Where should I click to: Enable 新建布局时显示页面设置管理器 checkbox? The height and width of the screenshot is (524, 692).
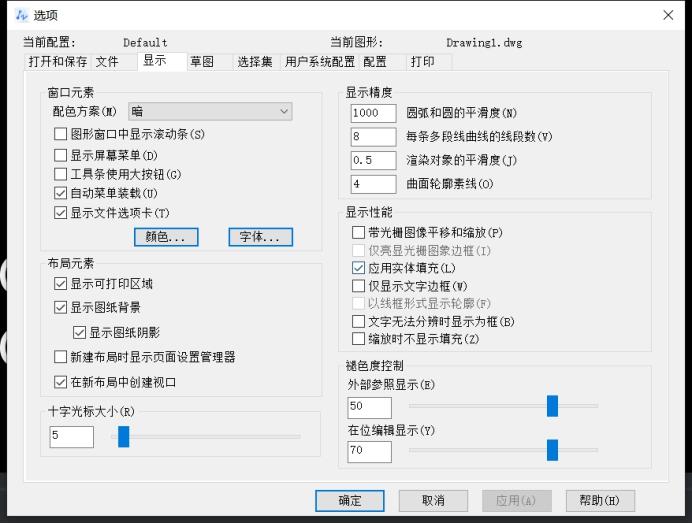tap(60, 357)
